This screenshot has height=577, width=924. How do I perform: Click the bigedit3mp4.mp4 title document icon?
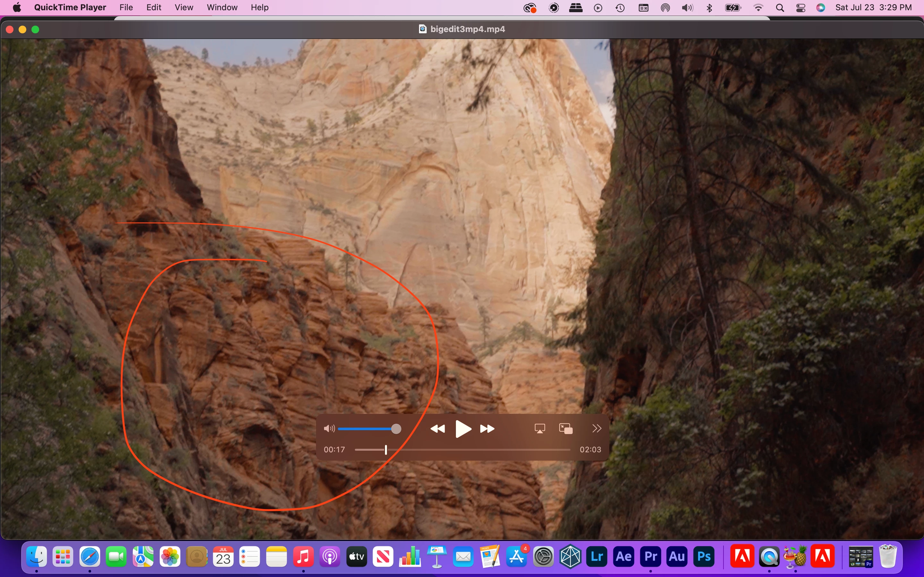coord(422,29)
